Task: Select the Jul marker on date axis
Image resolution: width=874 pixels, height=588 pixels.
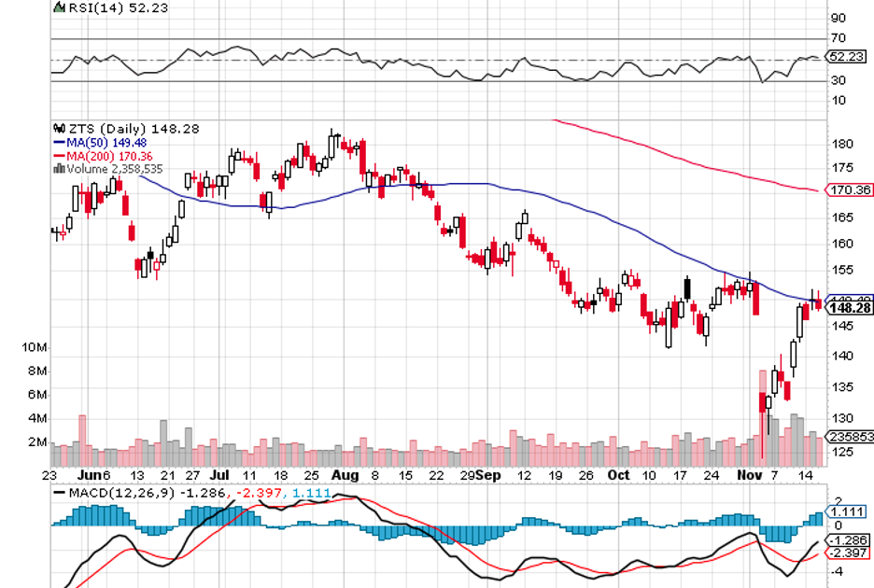Action: (221, 474)
